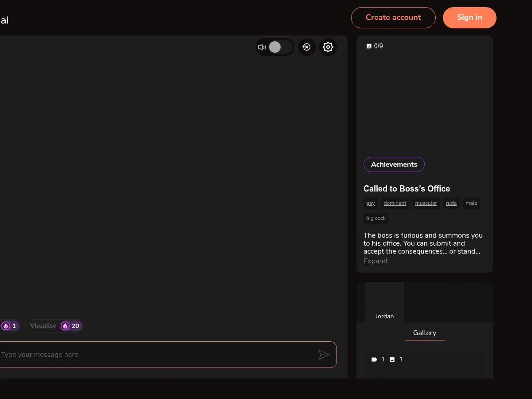This screenshot has height=399, width=532.
Task: Expand the character description
Action: click(x=376, y=261)
